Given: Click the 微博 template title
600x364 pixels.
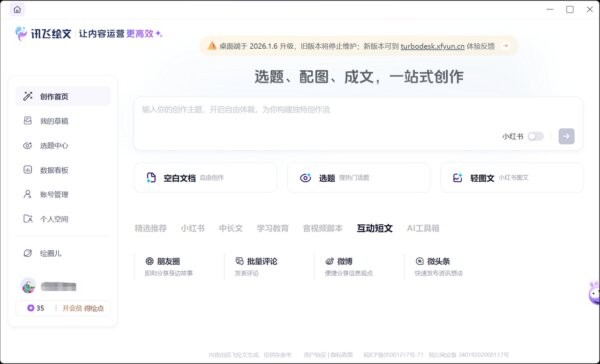Looking at the screenshot, I should [345, 261].
